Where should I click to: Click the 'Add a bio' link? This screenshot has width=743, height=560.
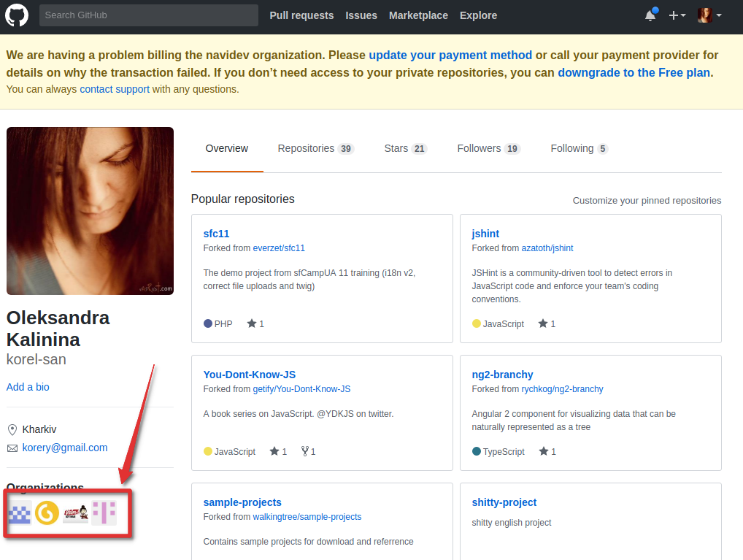[x=27, y=387]
